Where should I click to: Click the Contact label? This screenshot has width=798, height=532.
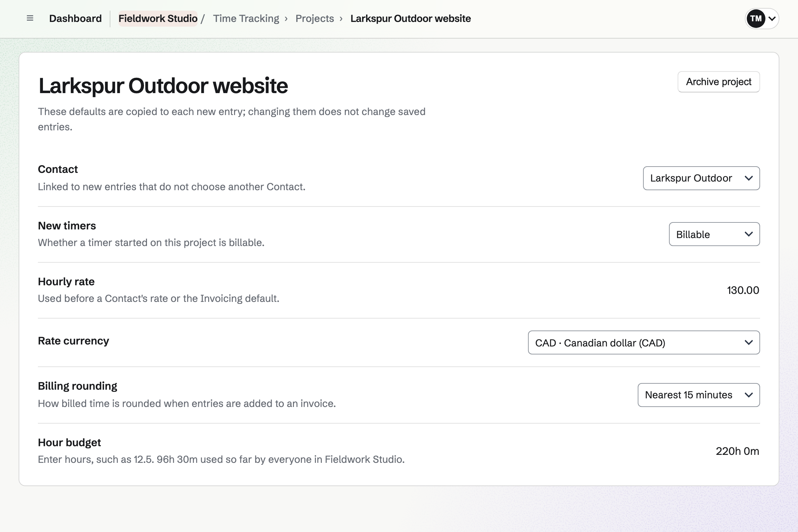point(58,169)
